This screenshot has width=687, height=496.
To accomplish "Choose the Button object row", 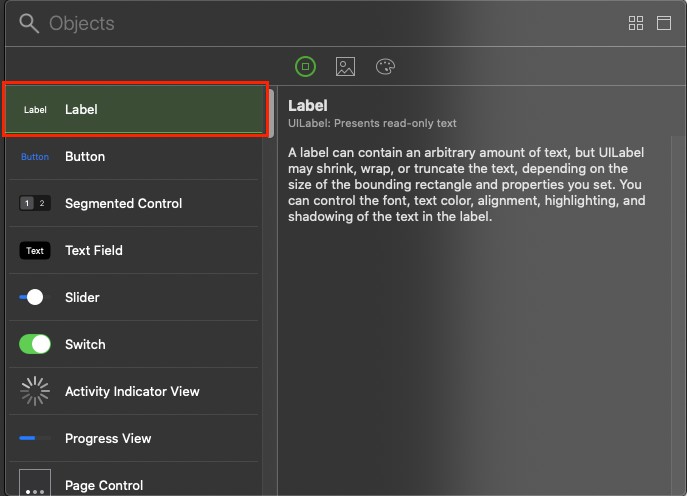I will (x=134, y=156).
